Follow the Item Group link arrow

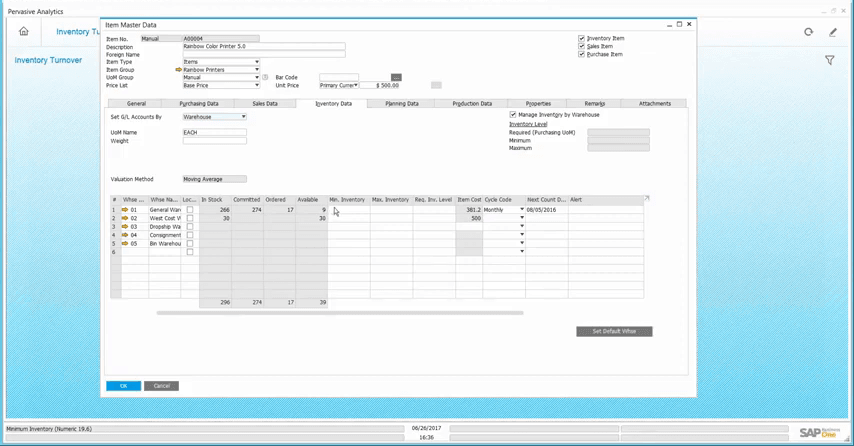pos(178,70)
